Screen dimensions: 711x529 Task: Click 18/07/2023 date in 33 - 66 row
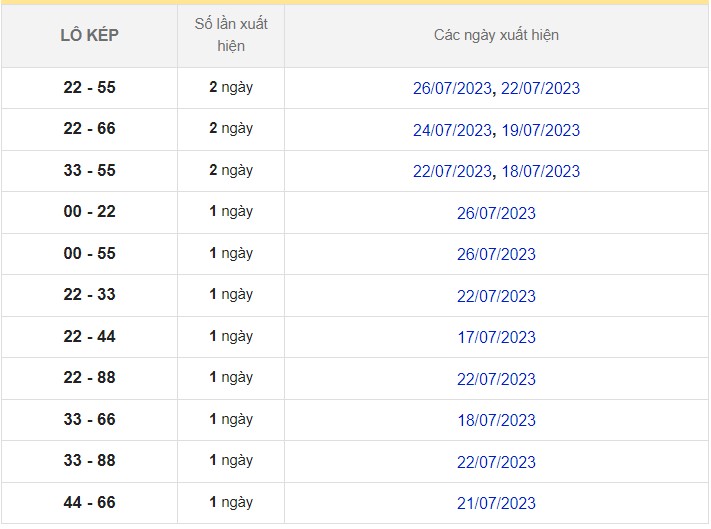(496, 420)
